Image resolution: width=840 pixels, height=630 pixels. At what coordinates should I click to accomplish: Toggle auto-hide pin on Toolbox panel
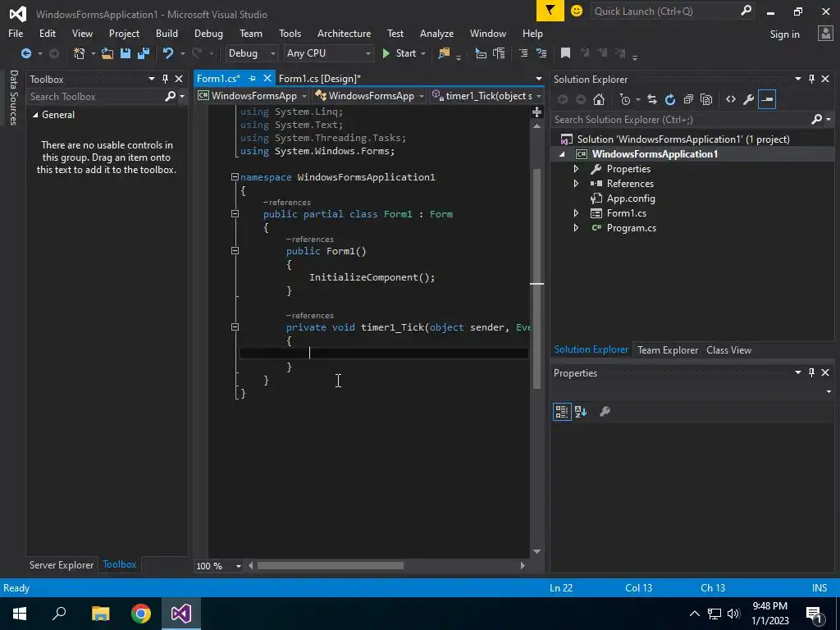click(165, 79)
